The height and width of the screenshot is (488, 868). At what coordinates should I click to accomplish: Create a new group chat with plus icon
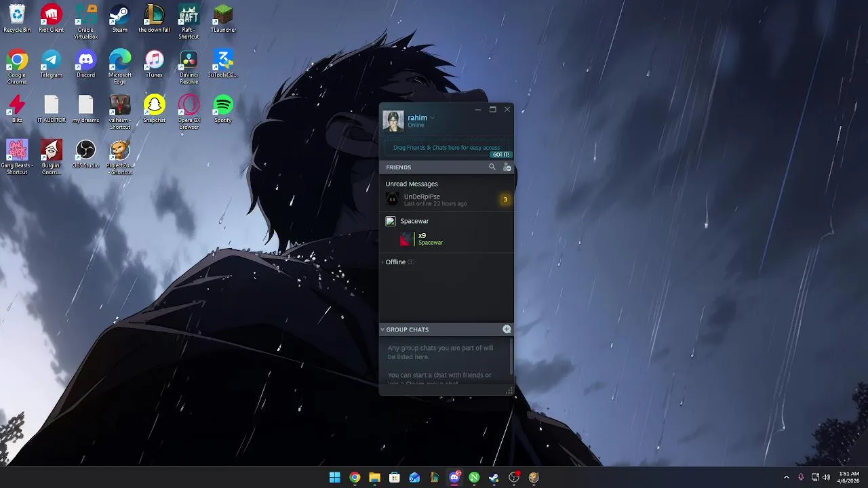coord(507,329)
